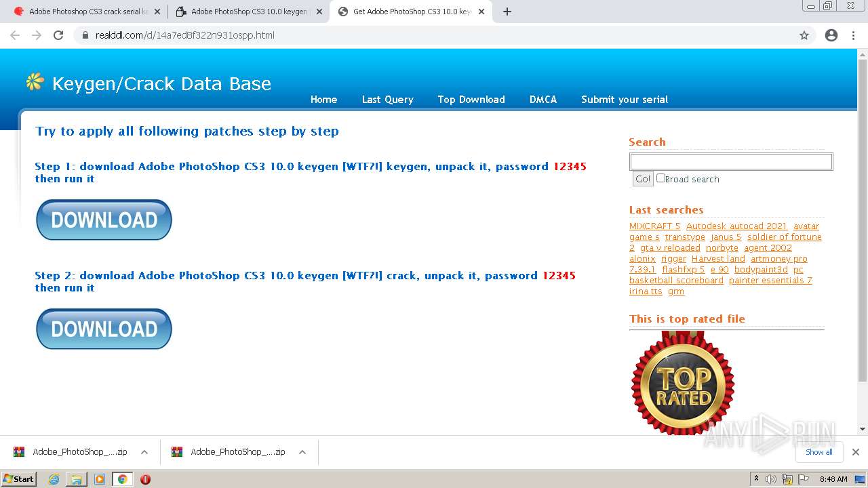
Task: Click the network tray icon
Action: click(x=787, y=479)
